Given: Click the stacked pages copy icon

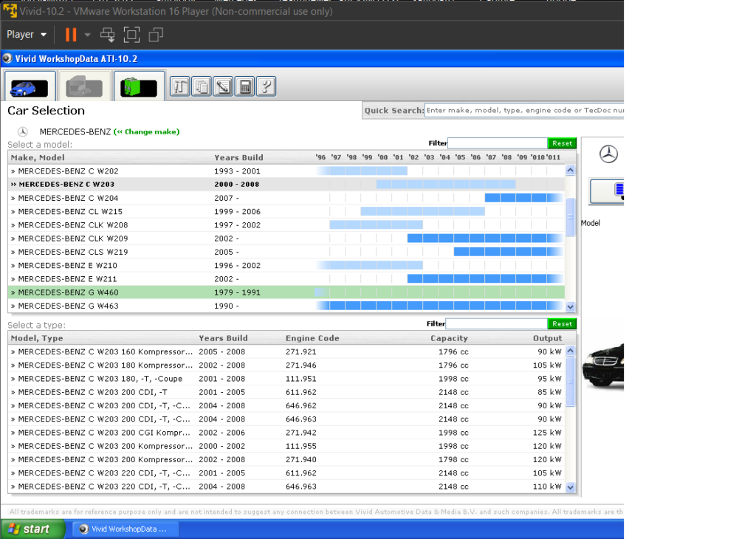Looking at the screenshot, I should [202, 87].
